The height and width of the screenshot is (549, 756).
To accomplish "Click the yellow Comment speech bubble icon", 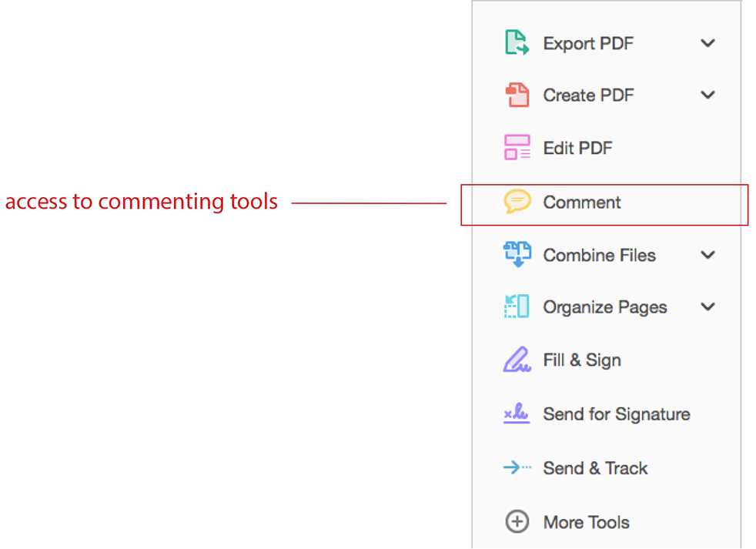I will click(x=517, y=202).
